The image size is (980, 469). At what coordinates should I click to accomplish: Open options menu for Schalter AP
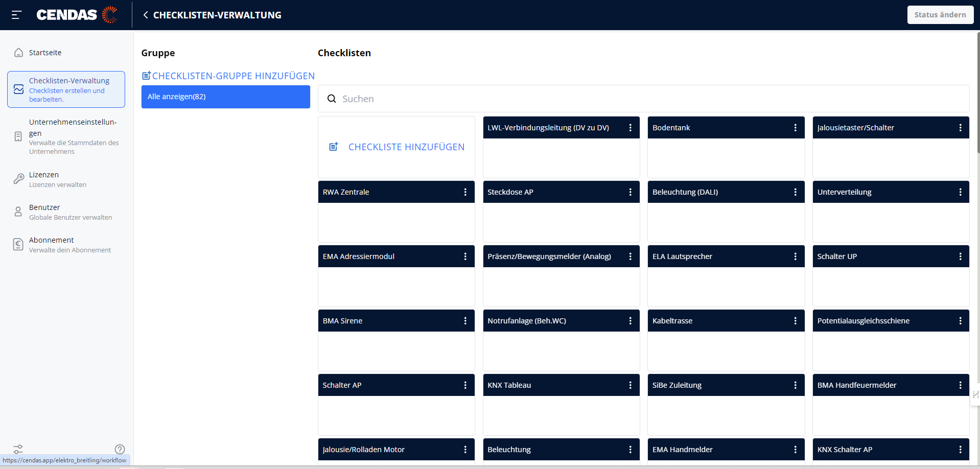465,385
